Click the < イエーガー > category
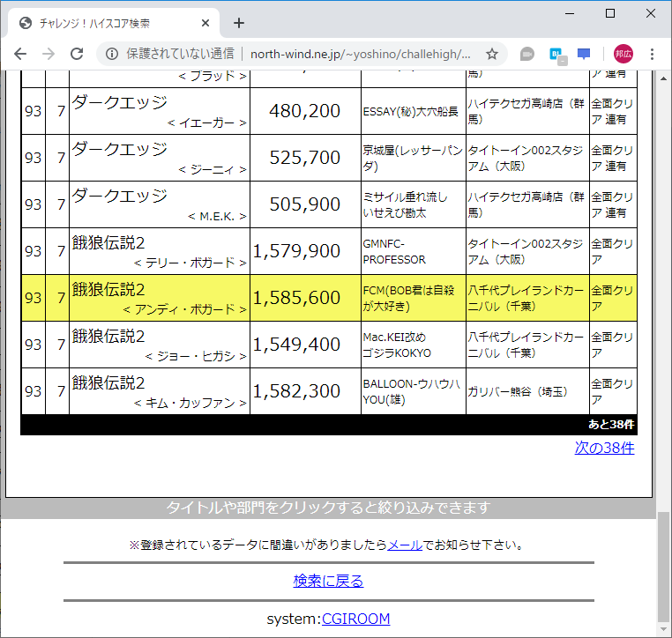 pos(207,122)
